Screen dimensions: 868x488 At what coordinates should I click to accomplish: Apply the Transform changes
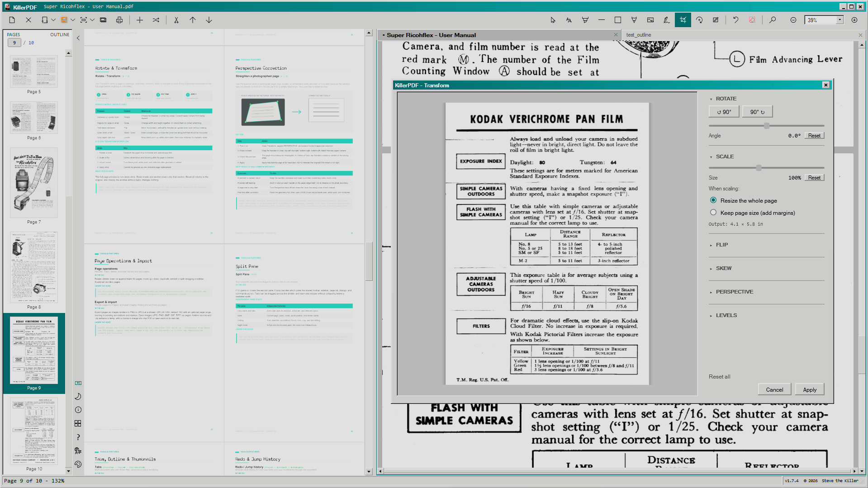tap(810, 389)
